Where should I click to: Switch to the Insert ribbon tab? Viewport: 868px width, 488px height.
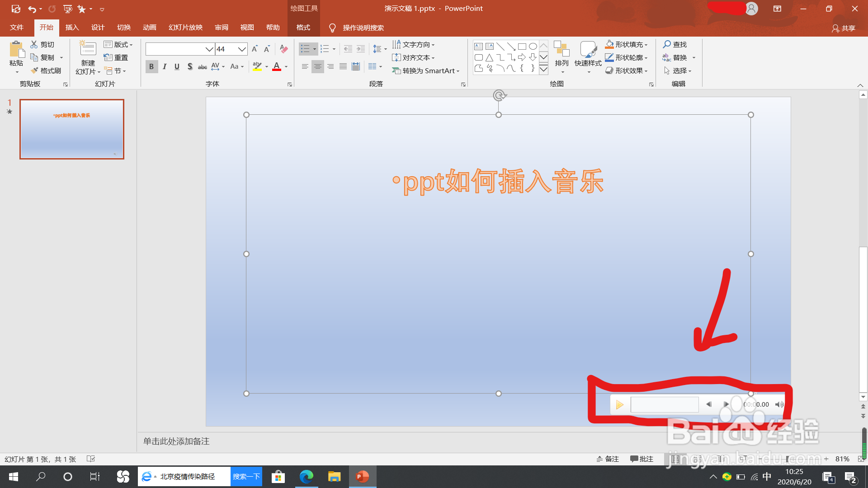[x=72, y=28]
